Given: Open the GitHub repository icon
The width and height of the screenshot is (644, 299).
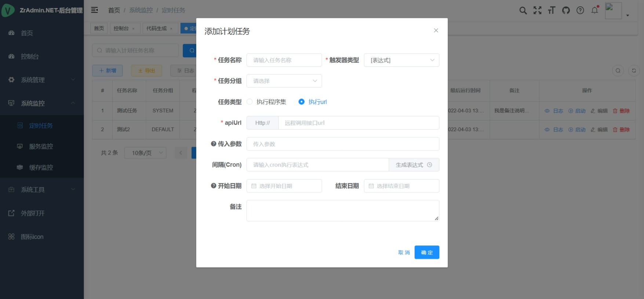Looking at the screenshot, I should point(566,10).
